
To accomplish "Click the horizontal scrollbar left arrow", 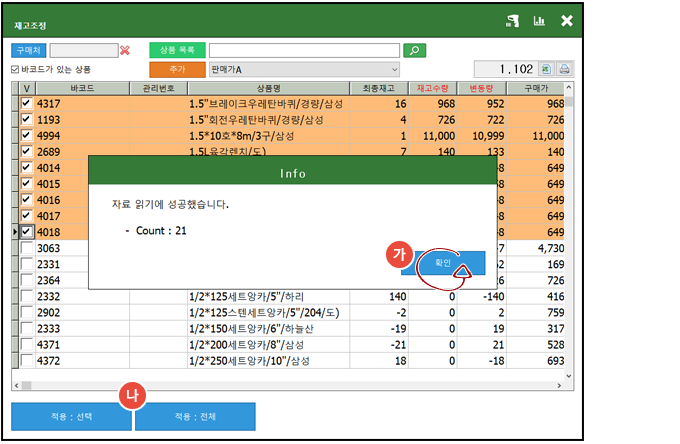I will 16,385.
